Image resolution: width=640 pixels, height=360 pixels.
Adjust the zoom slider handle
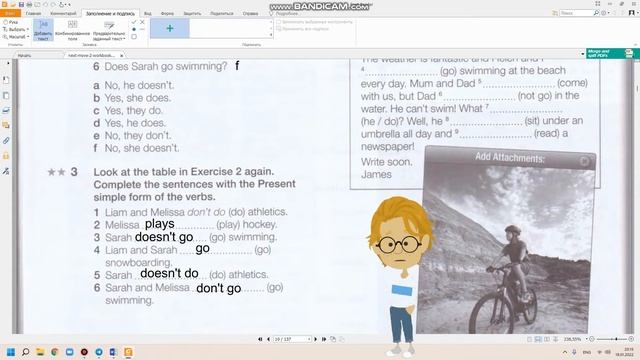(616, 339)
